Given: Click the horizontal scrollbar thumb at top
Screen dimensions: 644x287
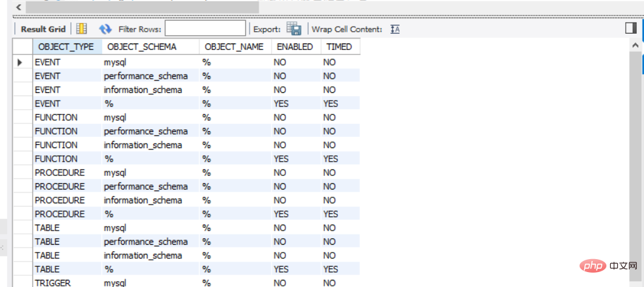Looking at the screenshot, I should (142, 7).
